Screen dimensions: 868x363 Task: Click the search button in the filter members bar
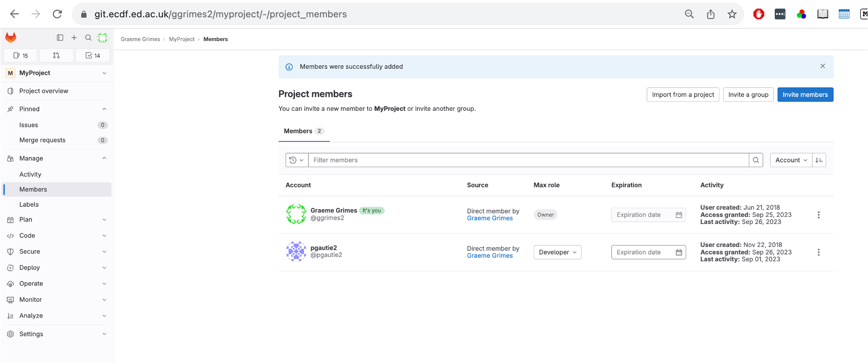pyautogui.click(x=756, y=160)
